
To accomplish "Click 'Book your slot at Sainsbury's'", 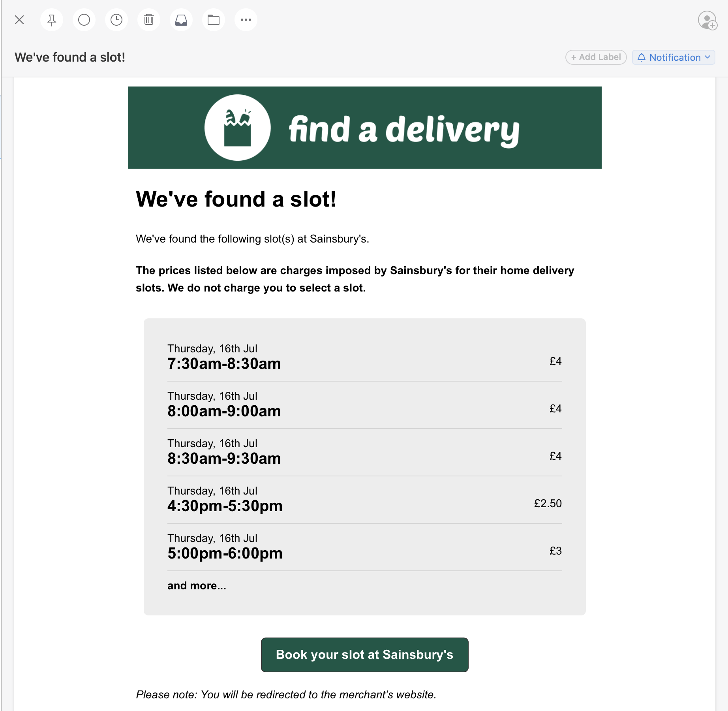I will (364, 655).
